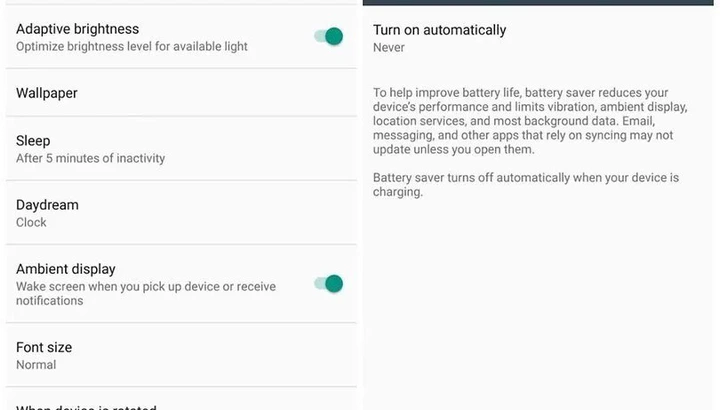This screenshot has height=410, width=720.
Task: Select the Ambient display title text
Action: (x=66, y=269)
